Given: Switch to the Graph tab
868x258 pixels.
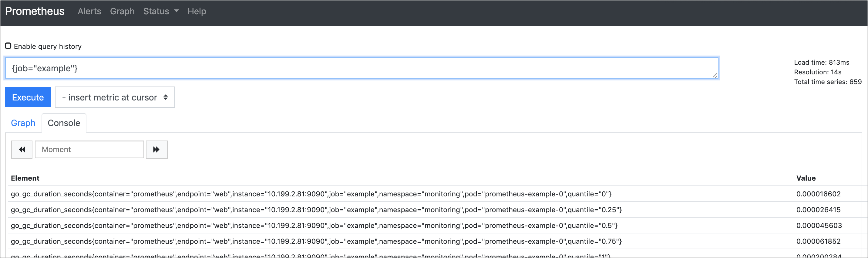Looking at the screenshot, I should tap(23, 123).
